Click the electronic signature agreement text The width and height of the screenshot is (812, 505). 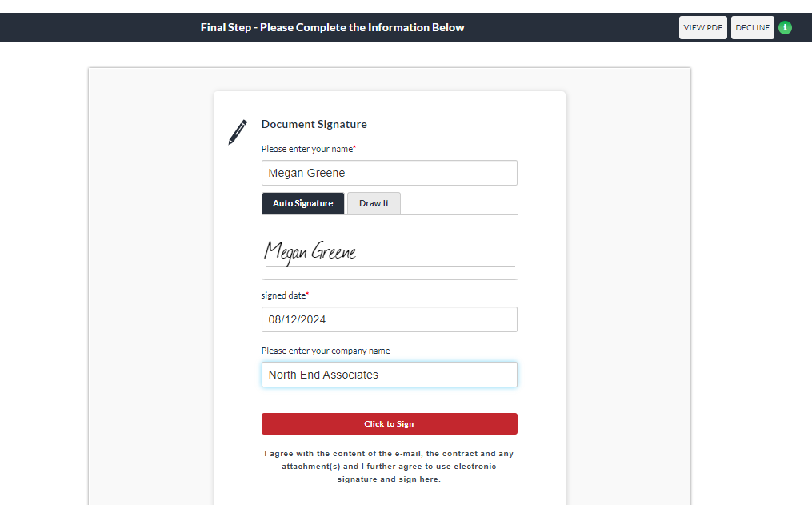pos(389,467)
